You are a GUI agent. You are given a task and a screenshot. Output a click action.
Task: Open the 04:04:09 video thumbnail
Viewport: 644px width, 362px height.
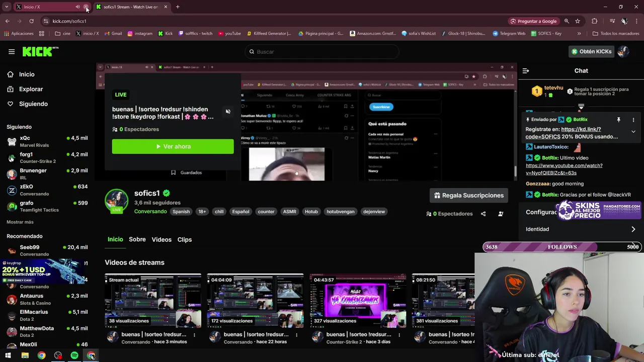coord(255,301)
